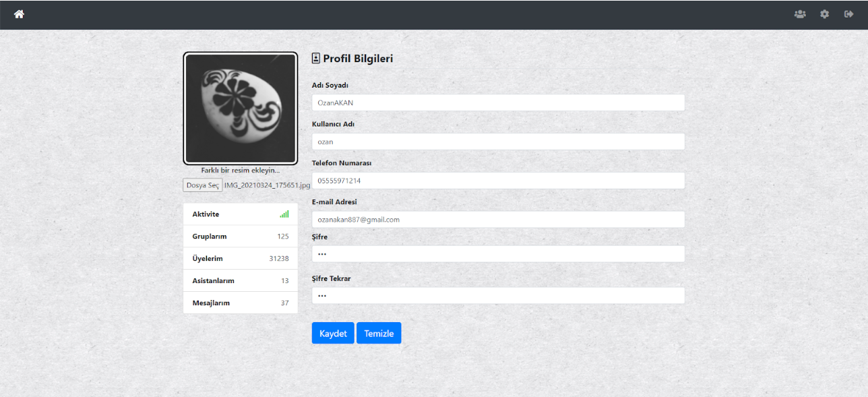The width and height of the screenshot is (868, 397).
Task: Clear the form with Temizle
Action: (379, 333)
